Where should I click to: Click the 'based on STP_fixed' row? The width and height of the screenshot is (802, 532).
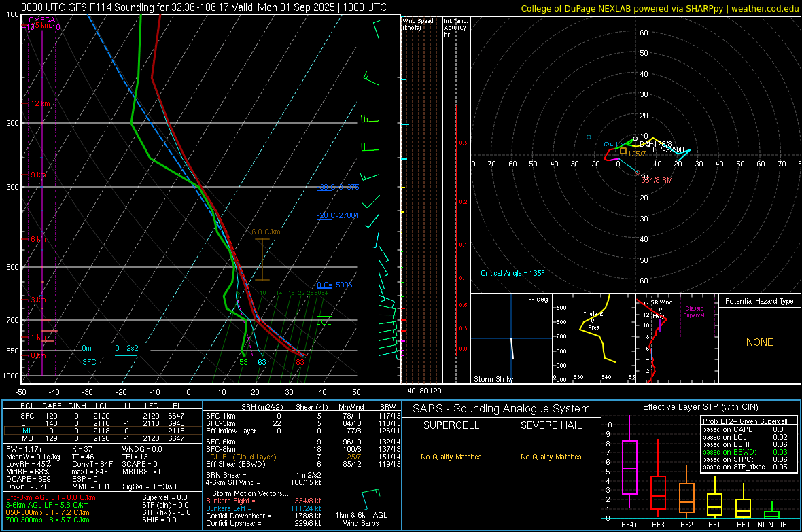(745, 467)
